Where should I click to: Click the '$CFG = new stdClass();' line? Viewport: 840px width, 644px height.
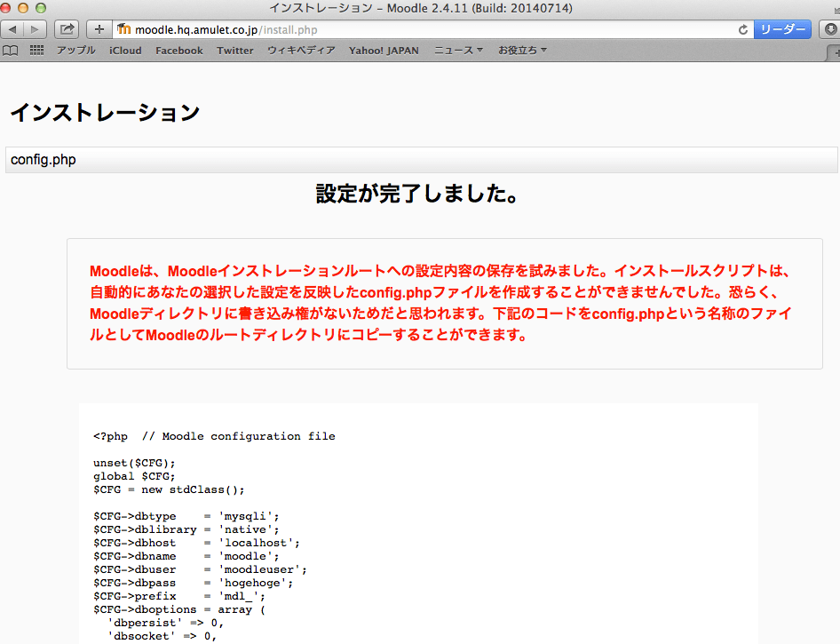[x=169, y=489]
